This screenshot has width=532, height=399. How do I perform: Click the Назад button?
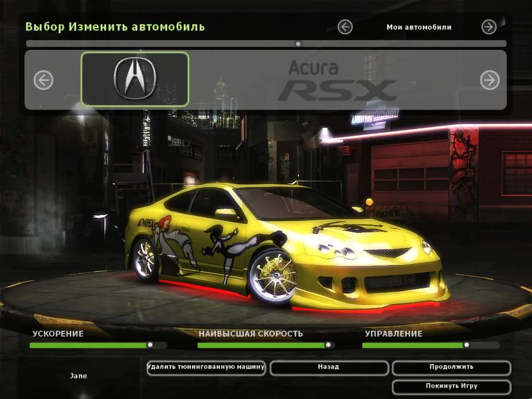[x=329, y=368]
